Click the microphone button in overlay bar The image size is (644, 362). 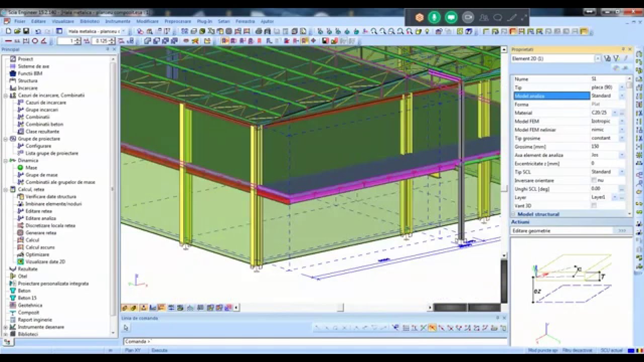coord(434,18)
